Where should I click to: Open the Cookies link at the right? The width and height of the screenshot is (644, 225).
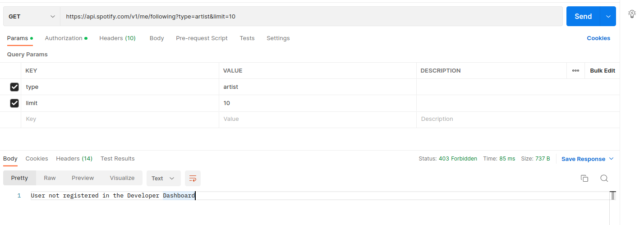tap(598, 38)
